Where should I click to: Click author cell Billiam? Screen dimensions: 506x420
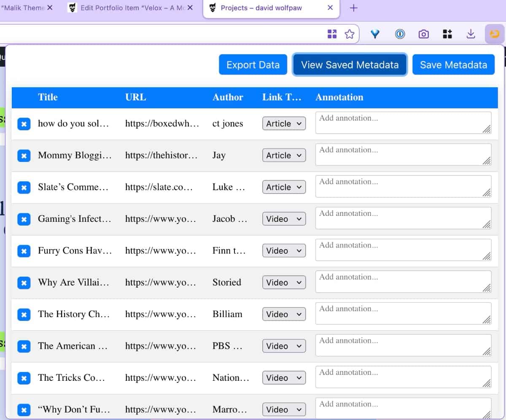point(227,314)
